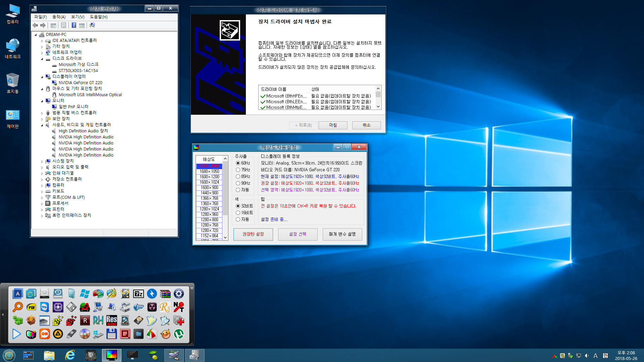Launch the blue play triangle media player
This screenshot has height=362, width=644.
pyautogui.click(x=16, y=334)
